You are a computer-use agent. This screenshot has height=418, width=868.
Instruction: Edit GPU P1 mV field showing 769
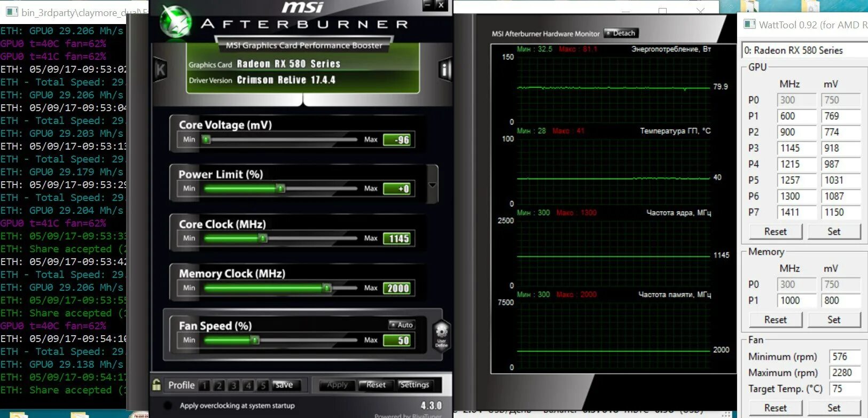click(x=841, y=116)
